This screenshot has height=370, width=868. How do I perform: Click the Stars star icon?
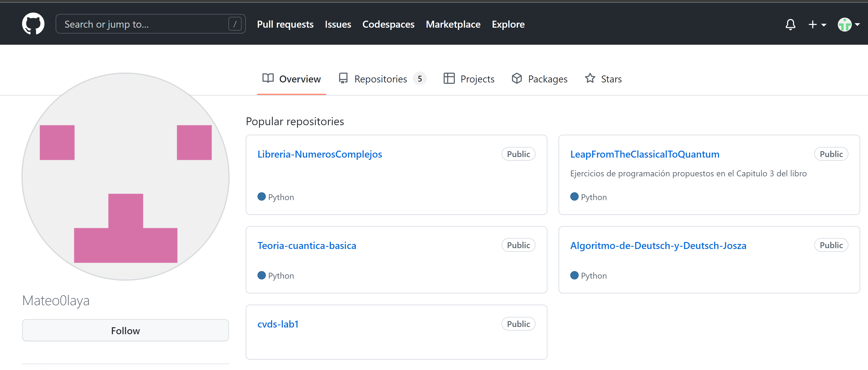(x=590, y=78)
